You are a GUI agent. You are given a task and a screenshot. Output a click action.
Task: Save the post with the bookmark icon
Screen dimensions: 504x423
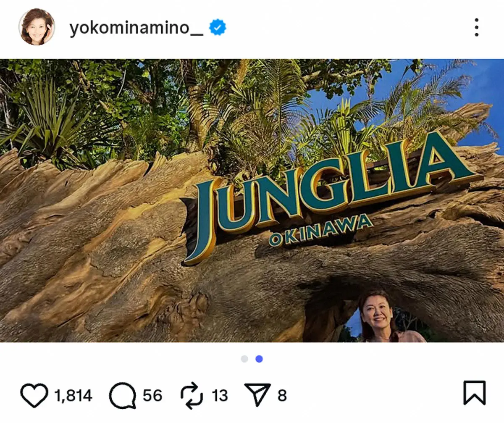(474, 393)
